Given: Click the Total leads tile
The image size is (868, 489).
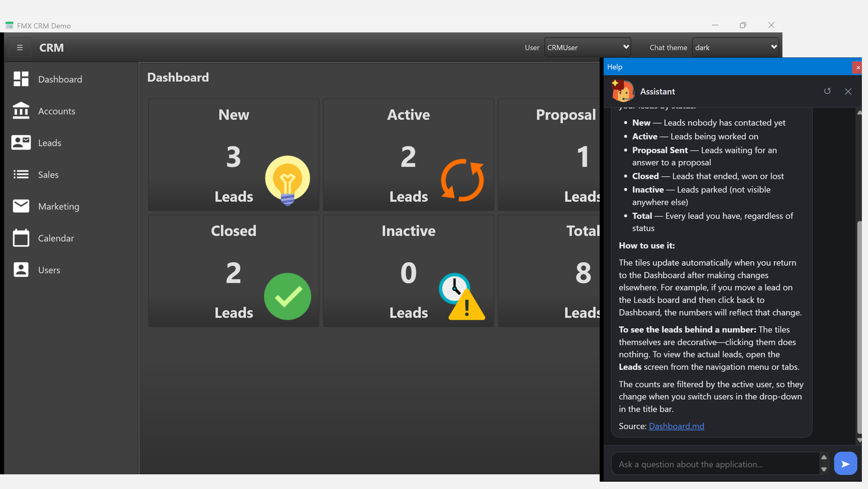Looking at the screenshot, I should pos(549,271).
